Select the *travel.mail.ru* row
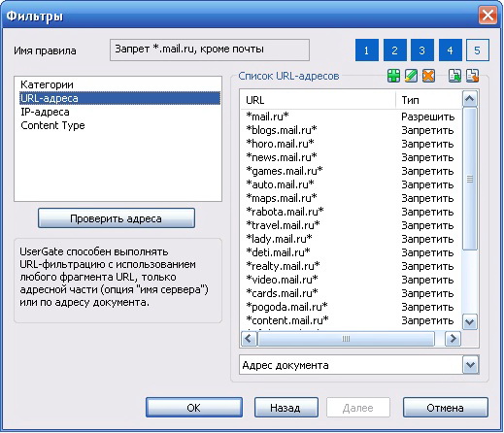 (x=352, y=225)
